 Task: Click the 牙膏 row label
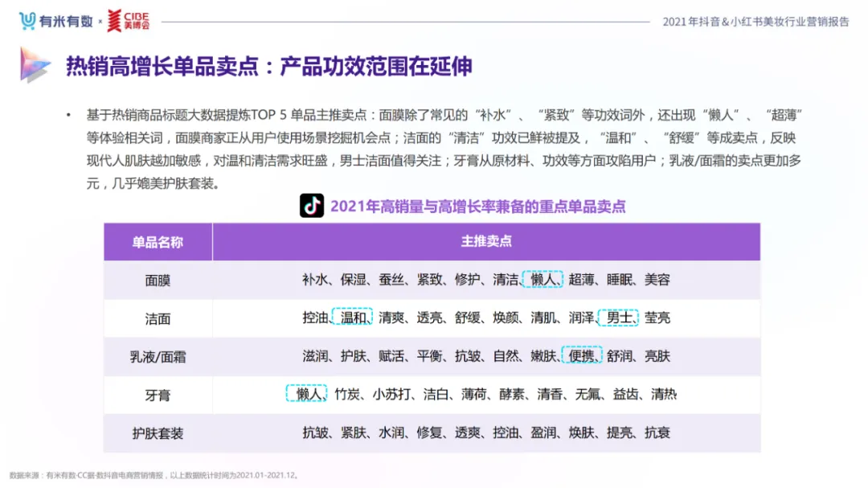point(158,395)
